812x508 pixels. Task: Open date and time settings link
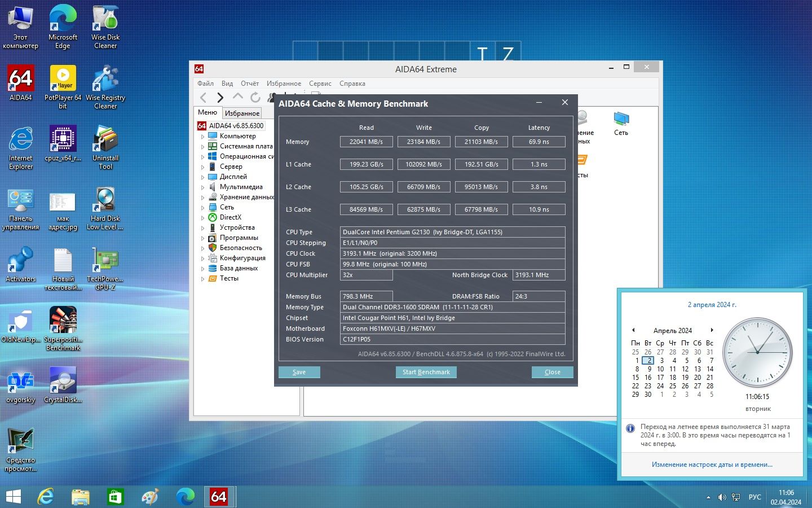tap(712, 465)
